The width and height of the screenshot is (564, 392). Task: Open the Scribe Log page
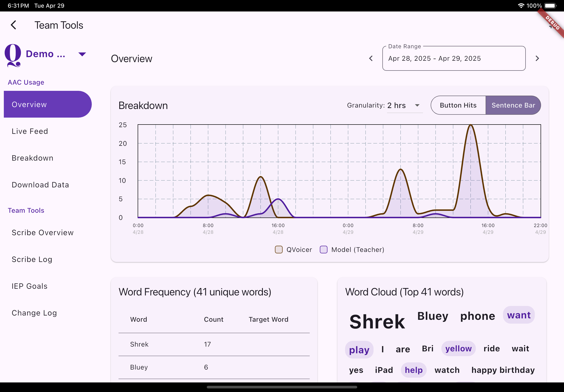pyautogui.click(x=32, y=259)
